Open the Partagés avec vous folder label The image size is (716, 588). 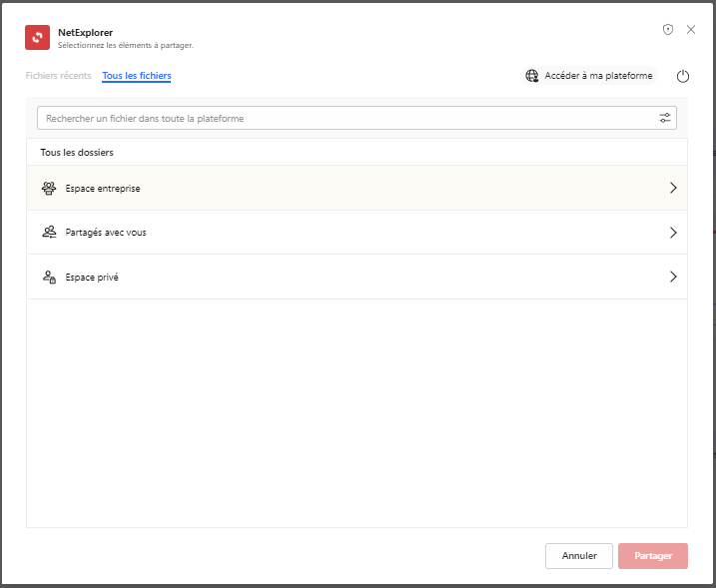click(106, 233)
